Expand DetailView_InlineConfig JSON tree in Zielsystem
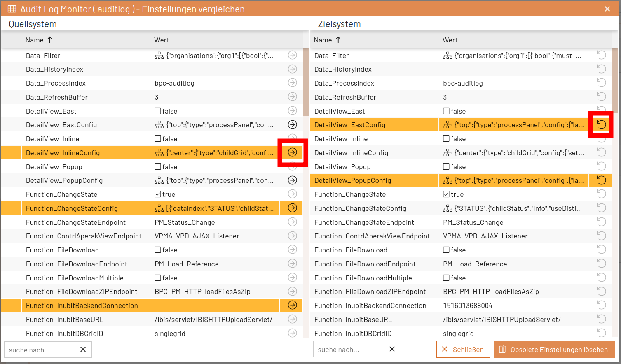 [x=448, y=152]
